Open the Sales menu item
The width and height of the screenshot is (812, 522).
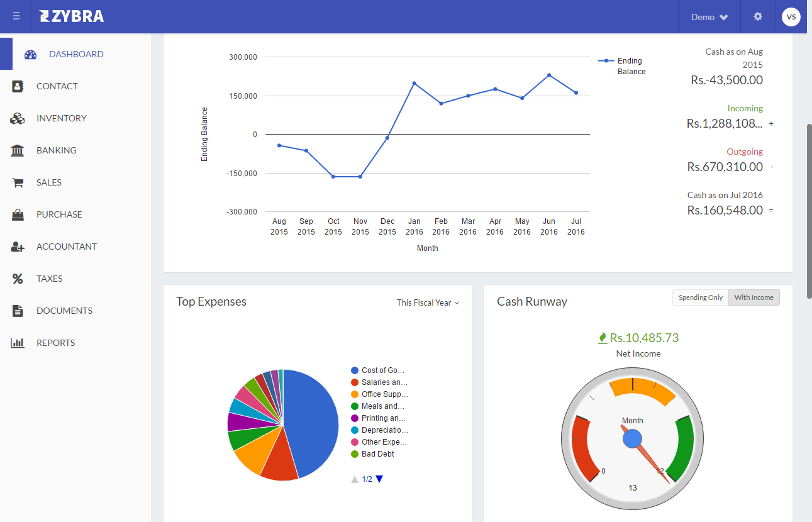click(x=75, y=182)
